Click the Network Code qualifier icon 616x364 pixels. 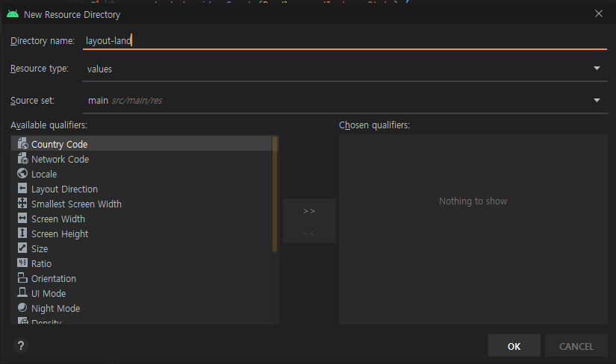pyautogui.click(x=22, y=159)
